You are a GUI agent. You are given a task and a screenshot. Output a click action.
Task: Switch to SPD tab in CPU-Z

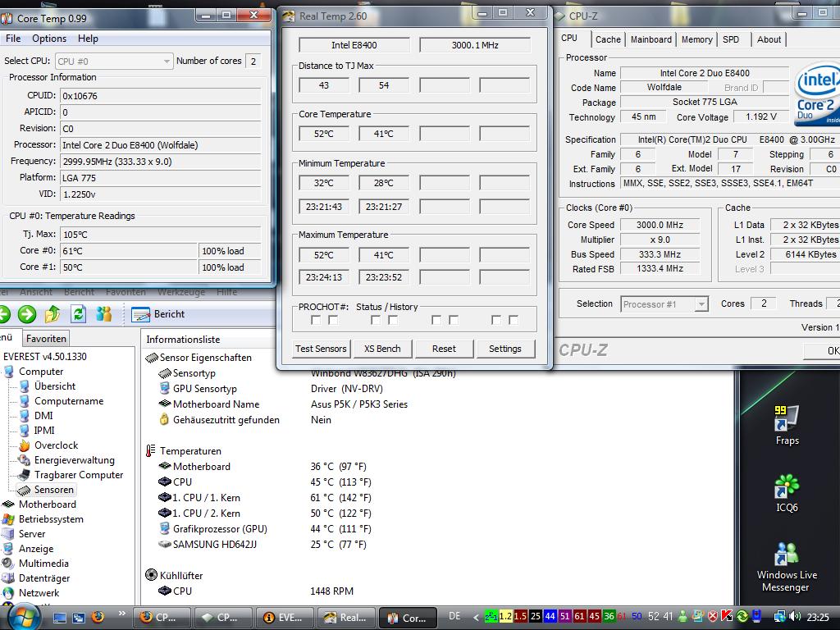[x=731, y=39]
